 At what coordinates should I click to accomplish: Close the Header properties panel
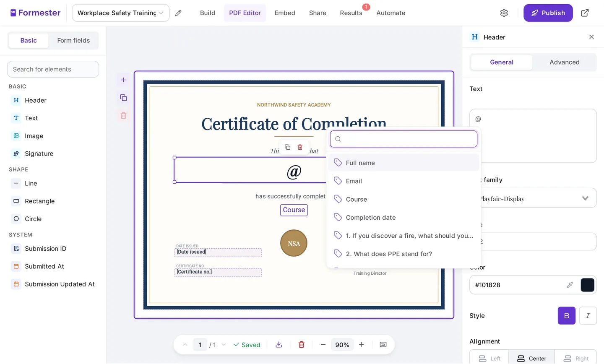(591, 37)
